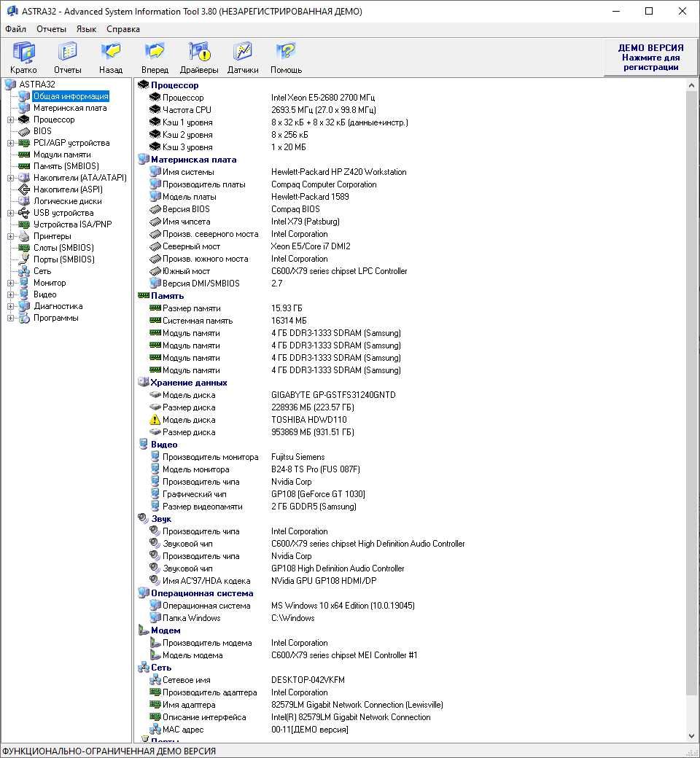The image size is (700, 758).
Task: Expand the Программы tree node
Action: (11, 318)
